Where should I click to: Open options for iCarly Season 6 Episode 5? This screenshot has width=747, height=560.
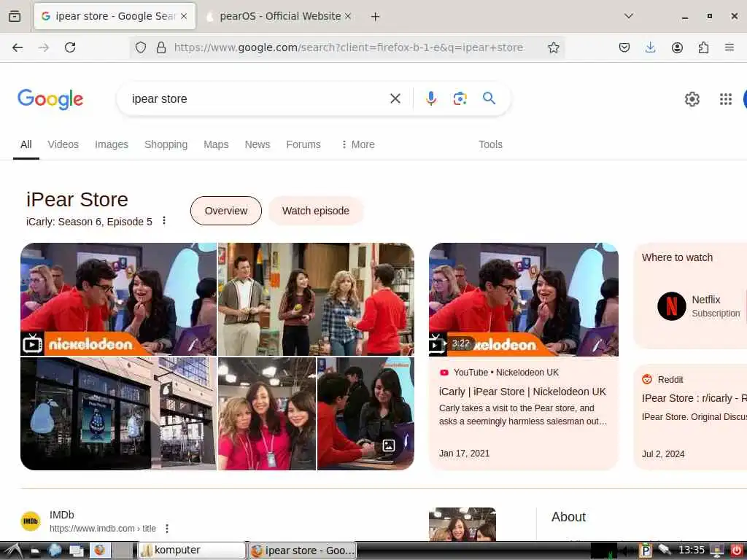164,220
